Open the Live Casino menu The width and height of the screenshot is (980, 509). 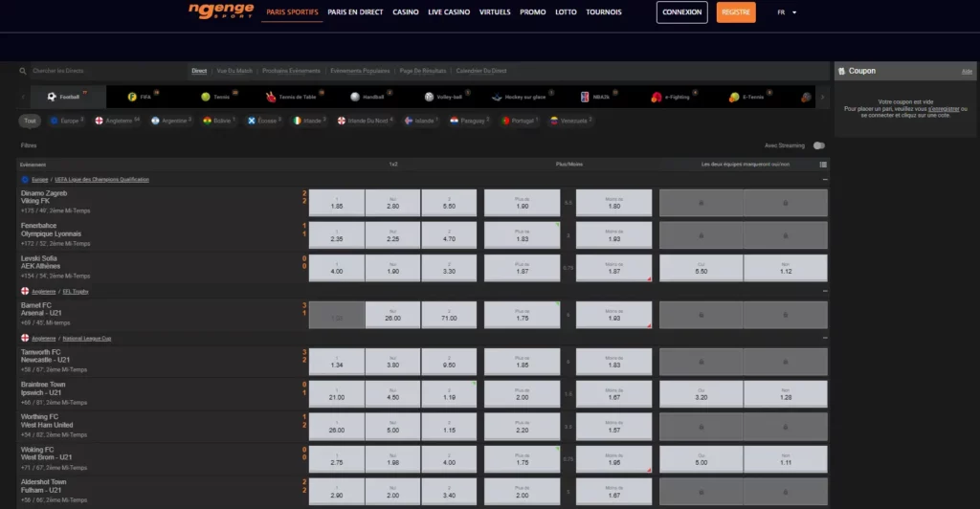point(449,11)
